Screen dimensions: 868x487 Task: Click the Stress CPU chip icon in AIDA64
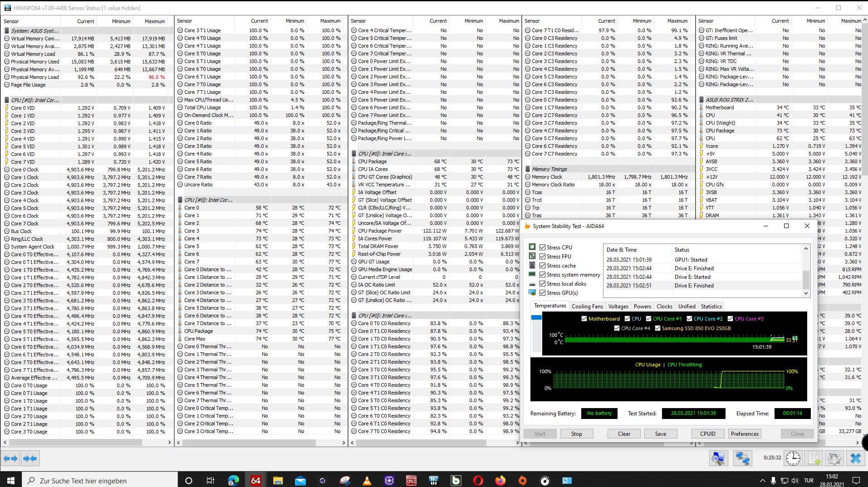[533, 247]
